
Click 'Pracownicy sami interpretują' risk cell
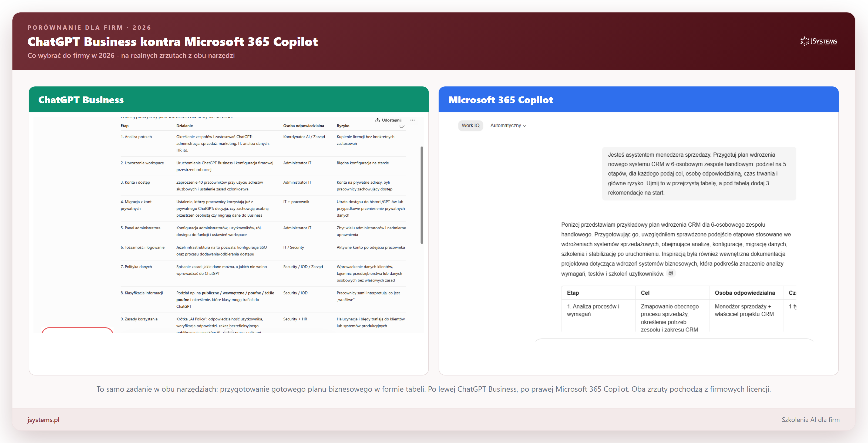[x=368, y=296]
